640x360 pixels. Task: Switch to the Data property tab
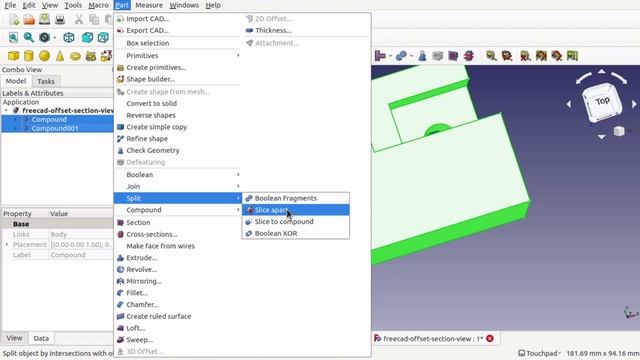point(41,338)
